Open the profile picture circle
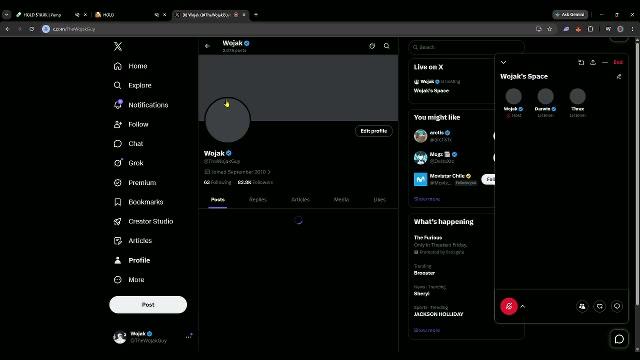The width and height of the screenshot is (640, 360). 227,120
